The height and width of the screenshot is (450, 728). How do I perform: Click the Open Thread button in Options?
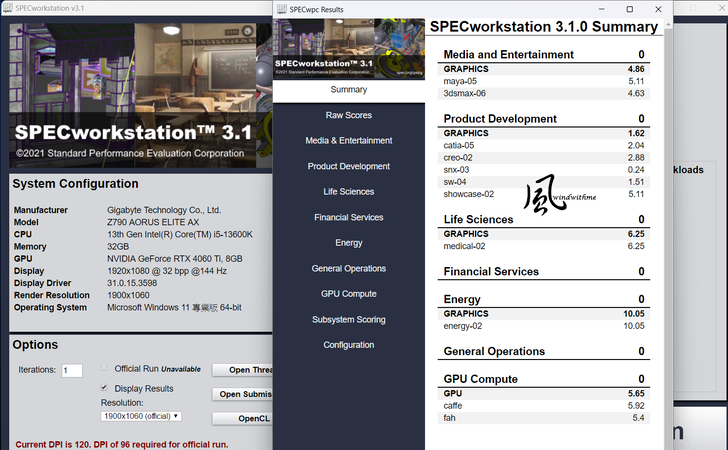[x=243, y=370]
